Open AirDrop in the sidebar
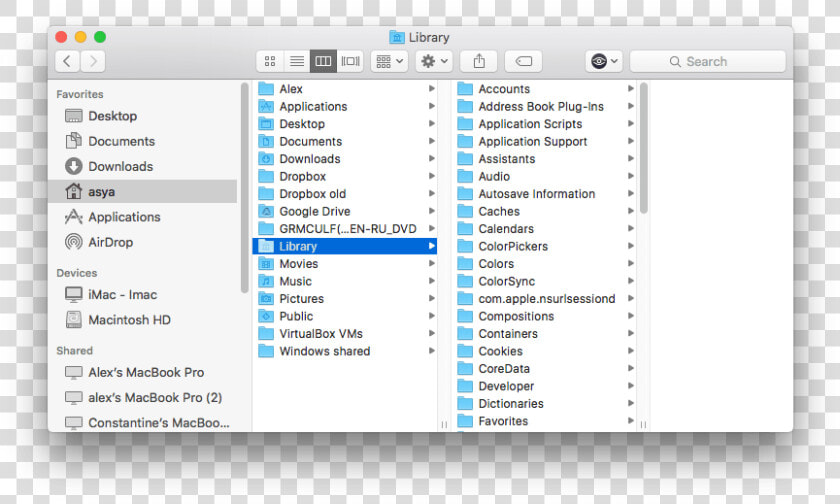The image size is (840, 504). 143,242
